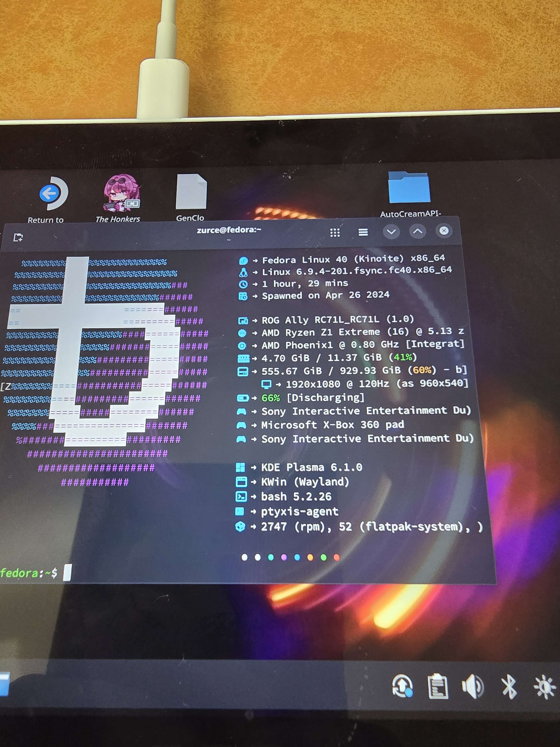This screenshot has height=747, width=560.
Task: Select the GenClo file on desktop
Action: tap(191, 192)
